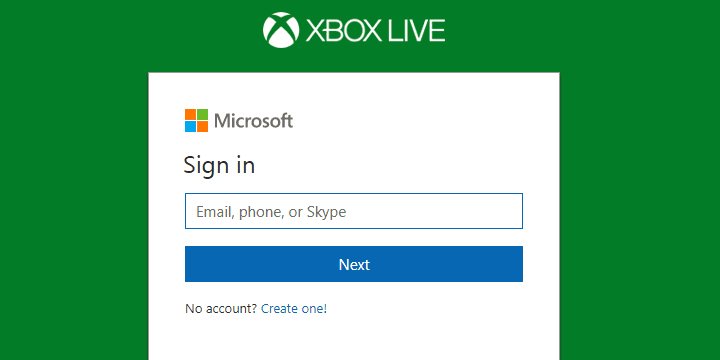The width and height of the screenshot is (720, 360).
Task: Focus the Email, phone, or Skype field
Action: pyautogui.click(x=354, y=211)
